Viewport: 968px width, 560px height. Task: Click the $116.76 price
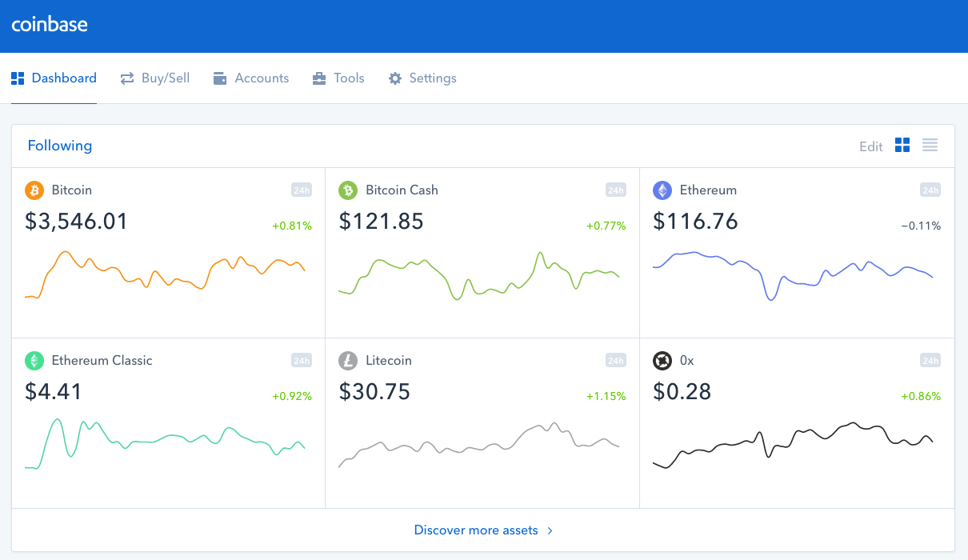click(696, 222)
